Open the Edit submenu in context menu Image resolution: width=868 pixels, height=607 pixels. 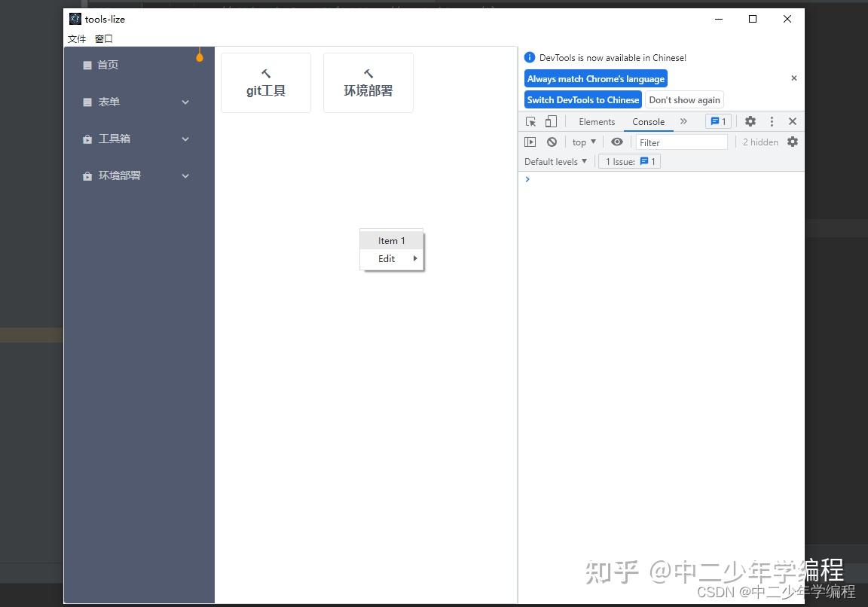tap(391, 258)
